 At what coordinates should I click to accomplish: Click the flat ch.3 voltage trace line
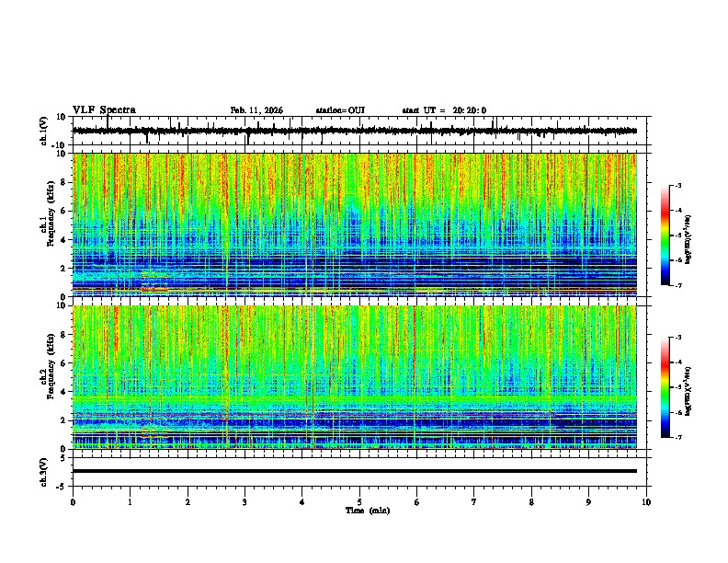355,471
